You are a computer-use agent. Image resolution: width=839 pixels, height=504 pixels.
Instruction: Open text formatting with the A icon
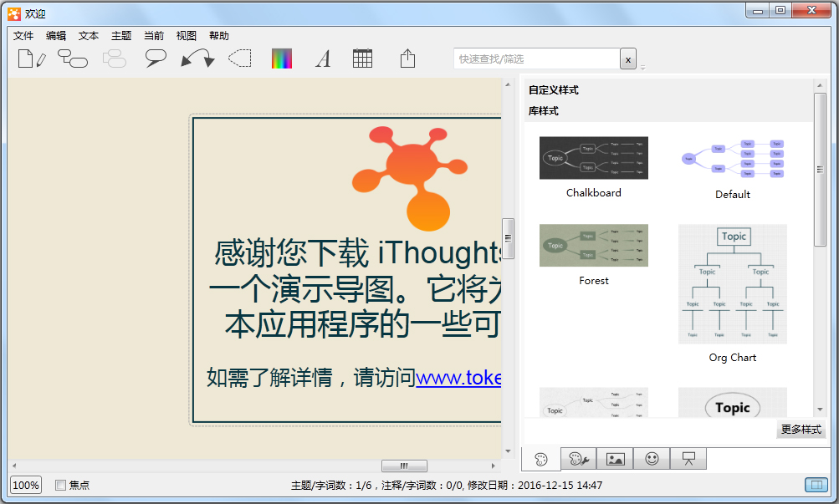point(323,59)
